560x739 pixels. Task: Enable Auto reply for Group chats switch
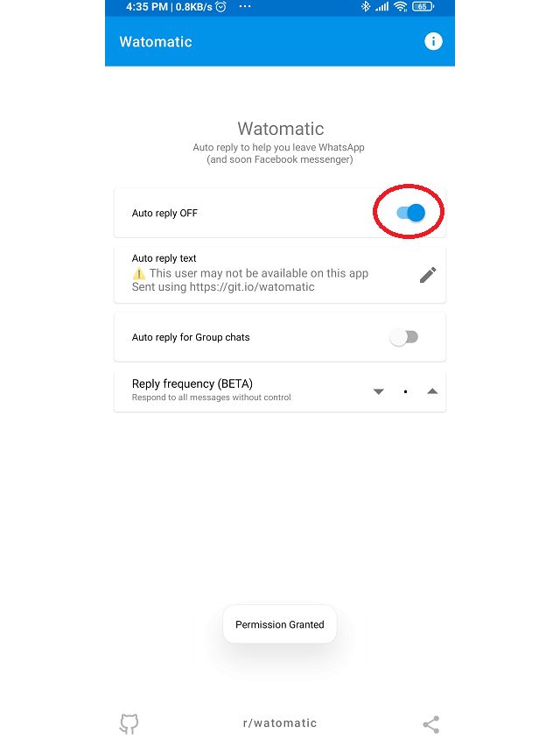tap(403, 337)
